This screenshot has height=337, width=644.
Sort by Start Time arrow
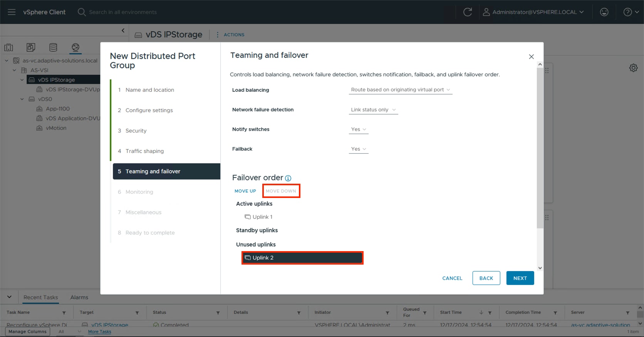(x=481, y=312)
